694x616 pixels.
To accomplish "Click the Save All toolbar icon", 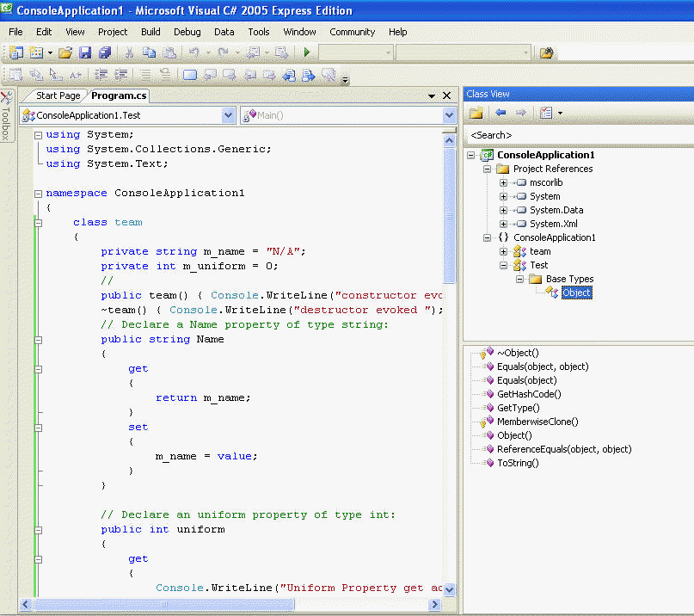I will point(104,53).
